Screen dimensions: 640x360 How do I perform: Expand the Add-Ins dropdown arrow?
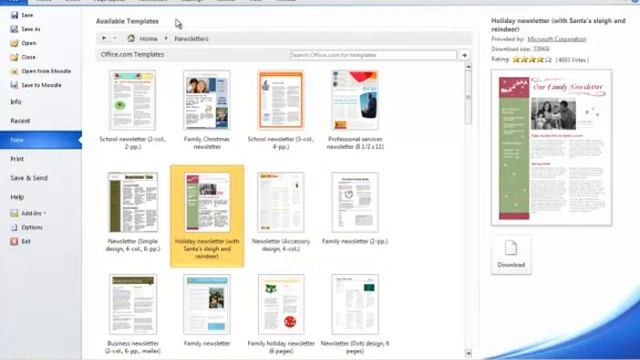44,213
